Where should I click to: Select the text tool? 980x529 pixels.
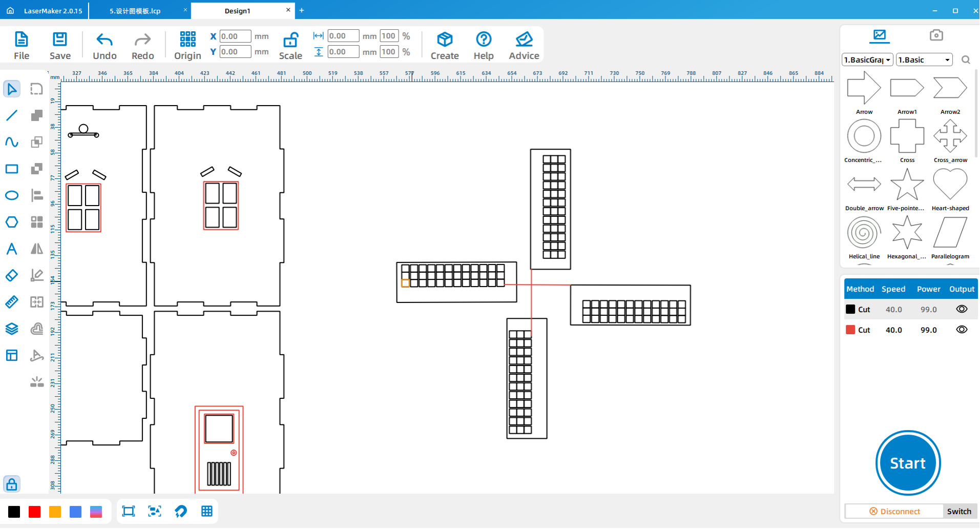12,249
